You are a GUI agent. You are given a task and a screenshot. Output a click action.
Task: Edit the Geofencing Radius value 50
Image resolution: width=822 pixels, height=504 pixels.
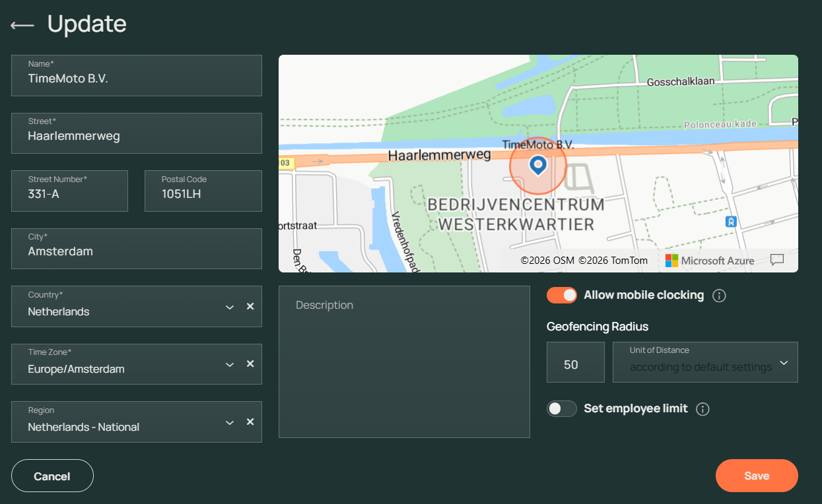point(576,362)
